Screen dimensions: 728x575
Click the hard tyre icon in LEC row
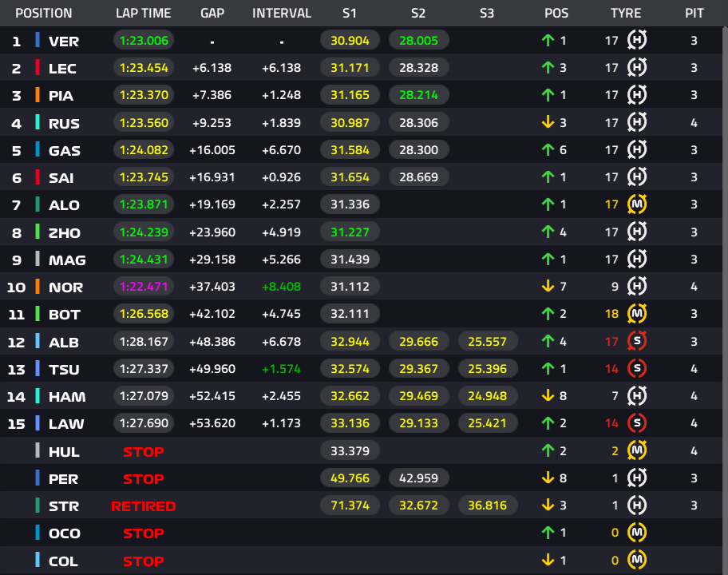pyautogui.click(x=637, y=67)
